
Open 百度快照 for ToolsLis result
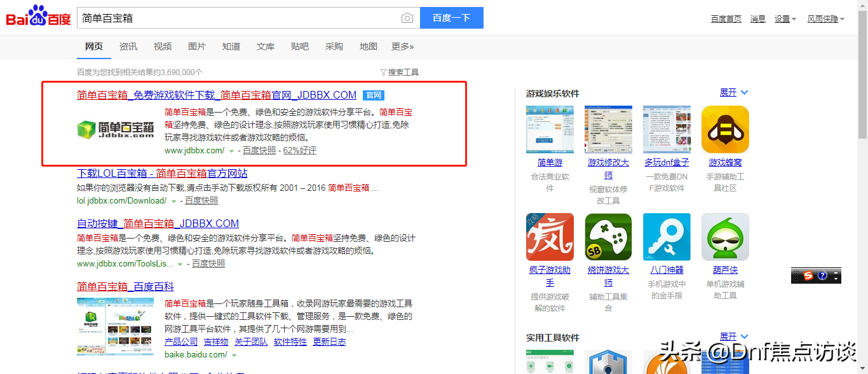208,263
